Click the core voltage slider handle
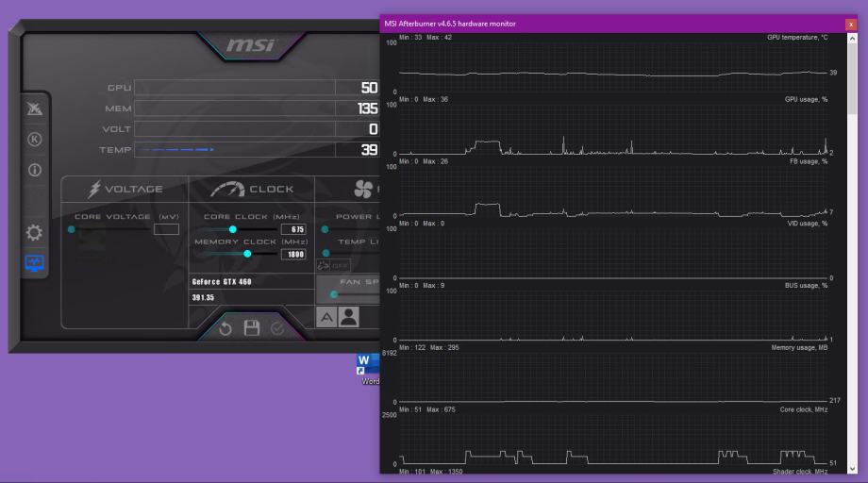The width and height of the screenshot is (868, 483). (72, 229)
